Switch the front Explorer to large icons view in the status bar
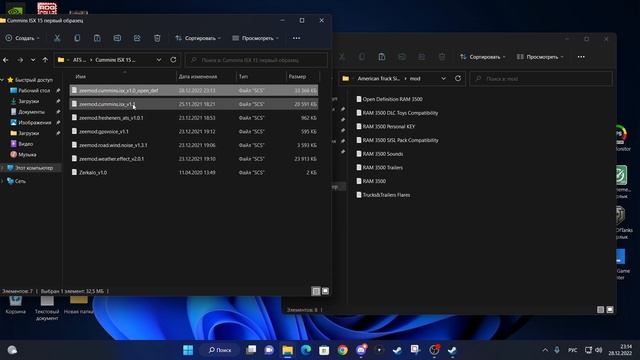 point(325,291)
